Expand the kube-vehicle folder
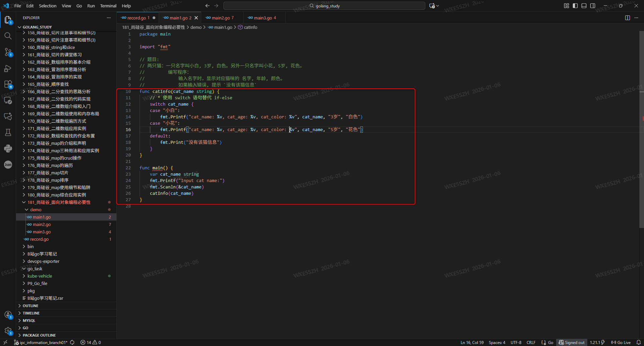Screen dimensions: 644x346 66,276
